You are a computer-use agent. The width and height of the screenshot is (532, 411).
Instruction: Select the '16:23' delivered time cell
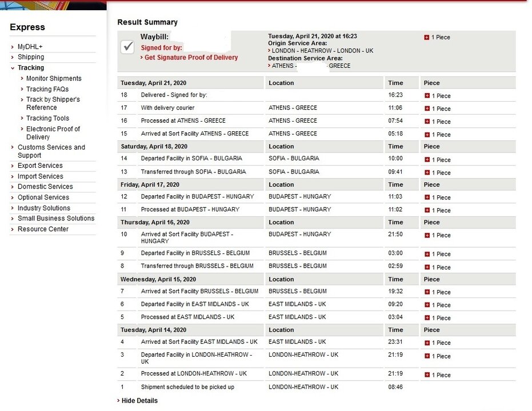click(395, 95)
